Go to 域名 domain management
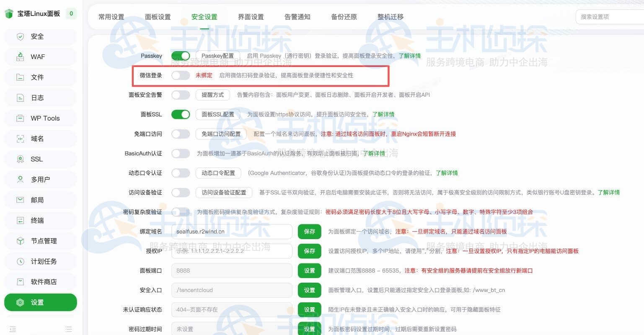This screenshot has height=335, width=644. [36, 139]
